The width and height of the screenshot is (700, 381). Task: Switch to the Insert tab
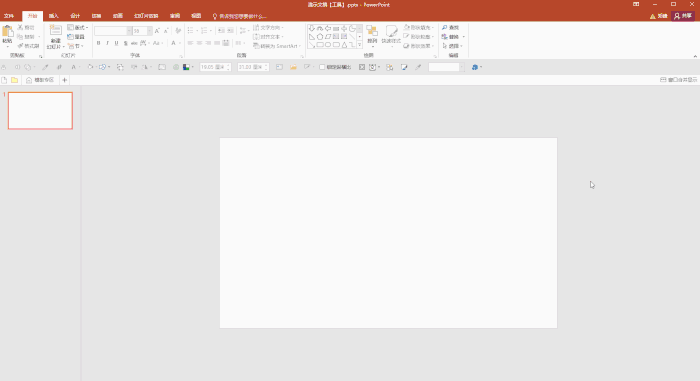(54, 16)
